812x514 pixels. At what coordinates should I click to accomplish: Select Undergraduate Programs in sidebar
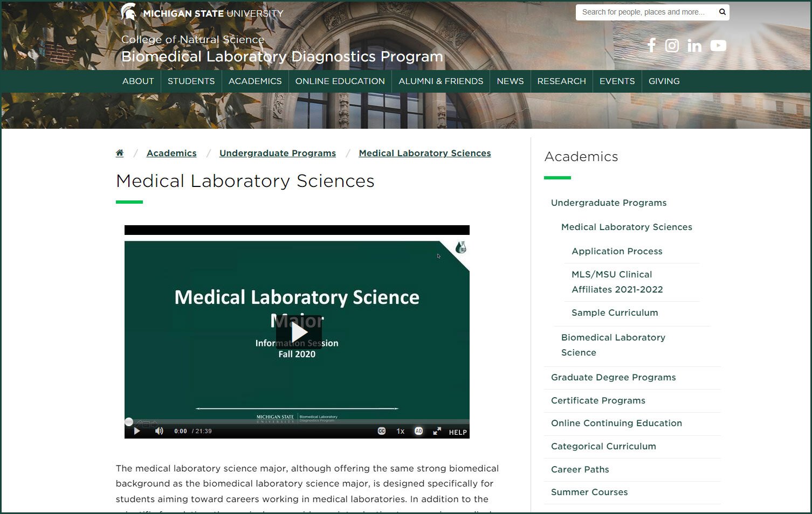click(x=609, y=203)
